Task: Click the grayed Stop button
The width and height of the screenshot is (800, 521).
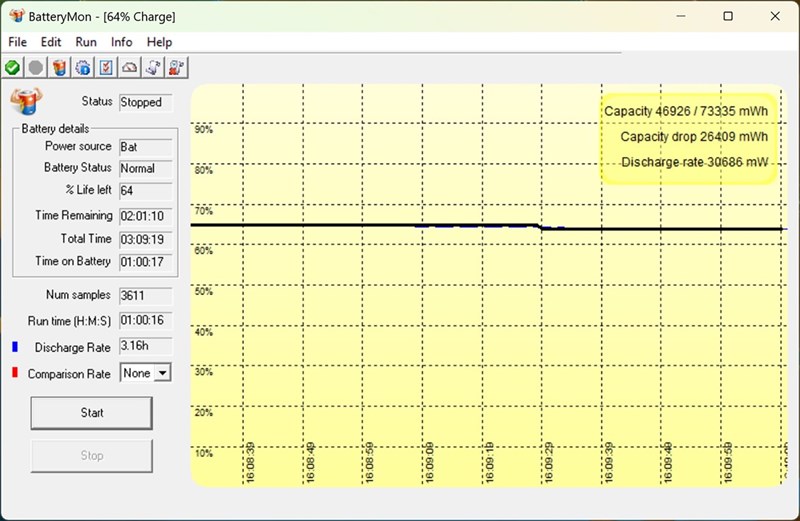Action: (91, 455)
